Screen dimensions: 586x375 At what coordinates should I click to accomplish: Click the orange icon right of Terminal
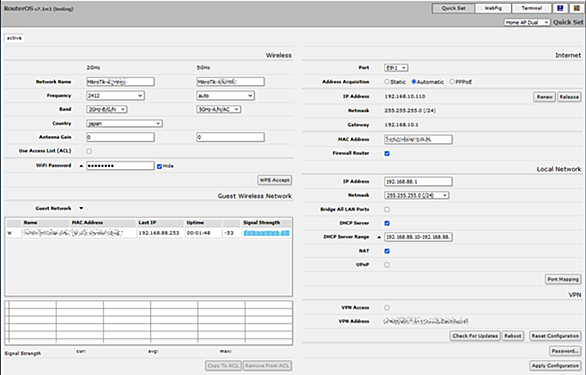(577, 8)
